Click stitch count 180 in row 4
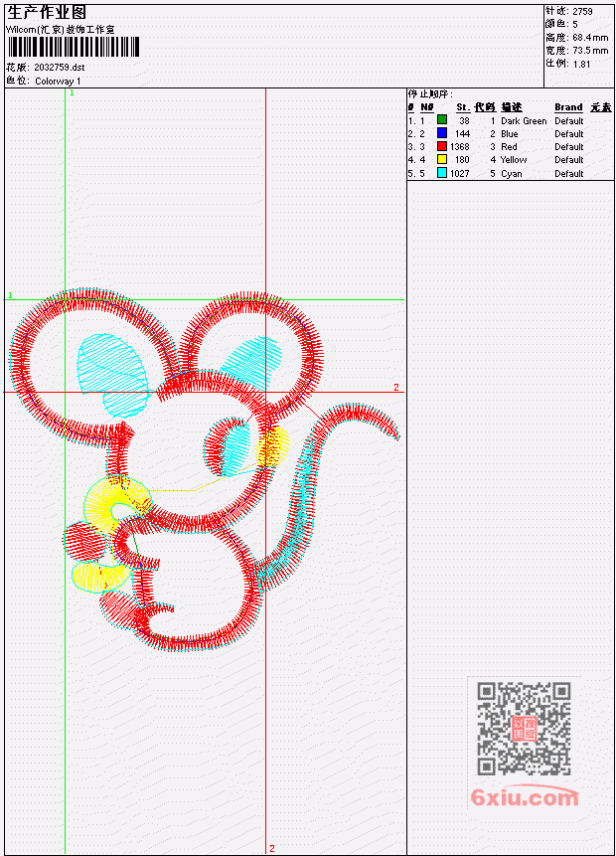 click(462, 160)
